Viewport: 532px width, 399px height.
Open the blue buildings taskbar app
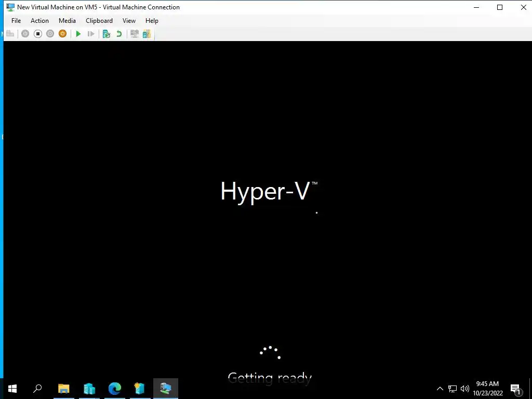(89, 389)
